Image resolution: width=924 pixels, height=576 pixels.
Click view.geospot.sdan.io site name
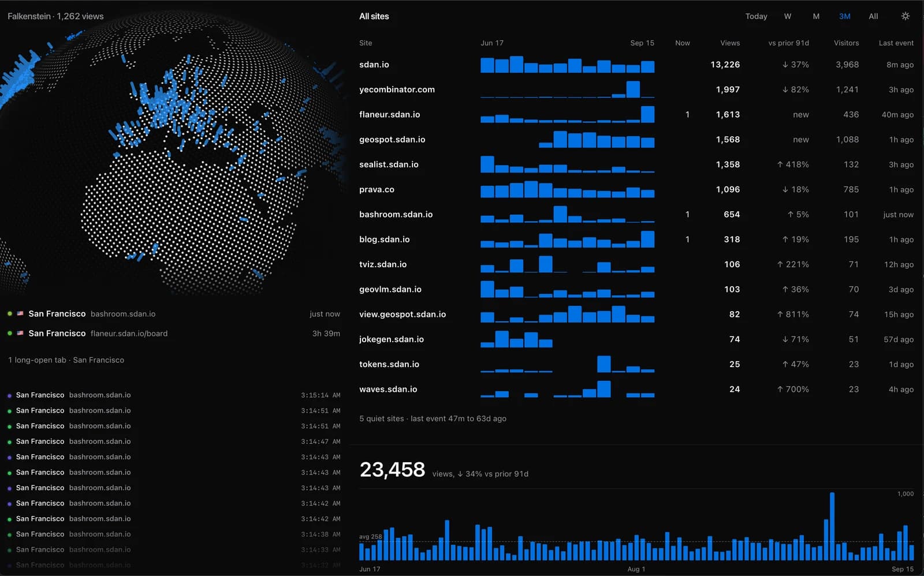click(x=403, y=314)
